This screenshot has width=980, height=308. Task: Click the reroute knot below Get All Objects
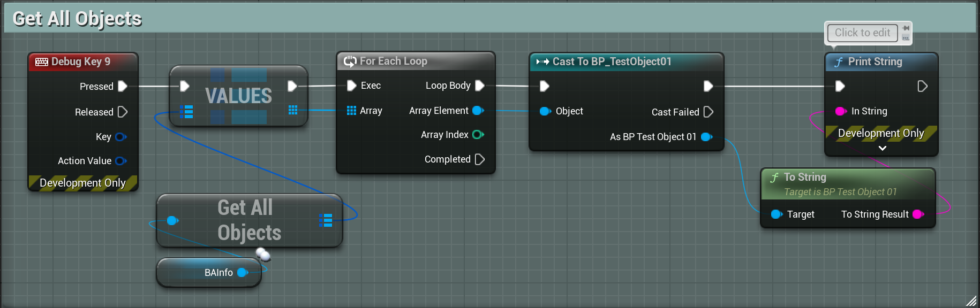point(263,254)
